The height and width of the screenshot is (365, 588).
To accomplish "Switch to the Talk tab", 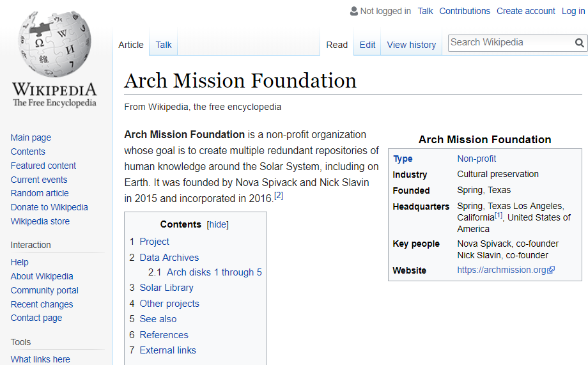I will (164, 45).
